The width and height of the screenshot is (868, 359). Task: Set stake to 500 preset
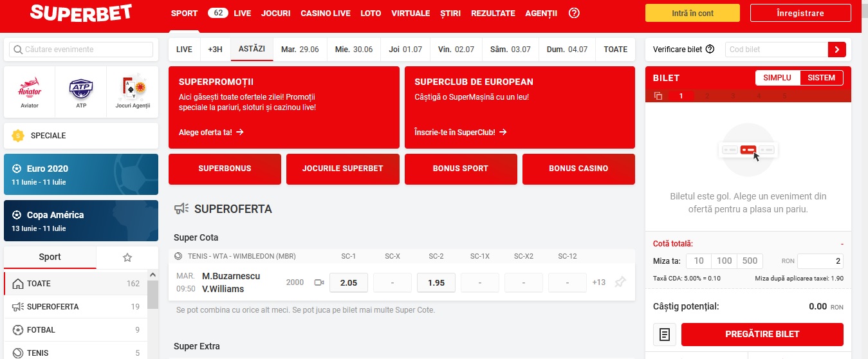tap(750, 261)
